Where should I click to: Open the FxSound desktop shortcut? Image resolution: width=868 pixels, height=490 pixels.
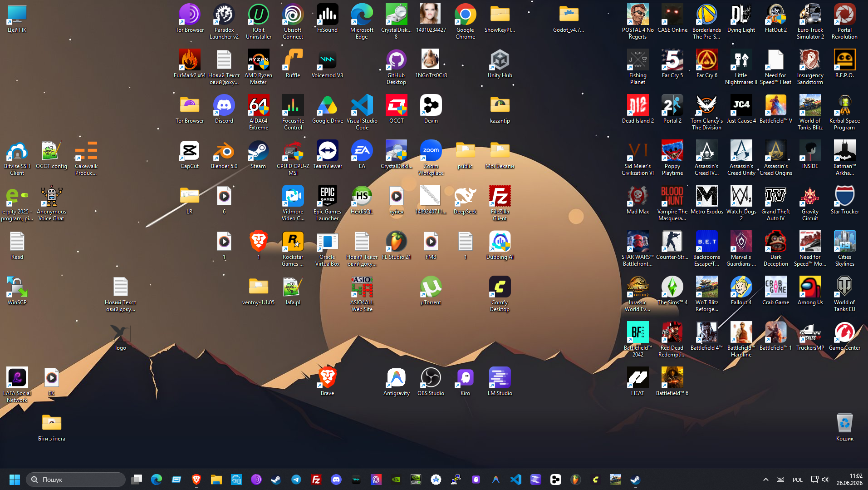(x=328, y=18)
